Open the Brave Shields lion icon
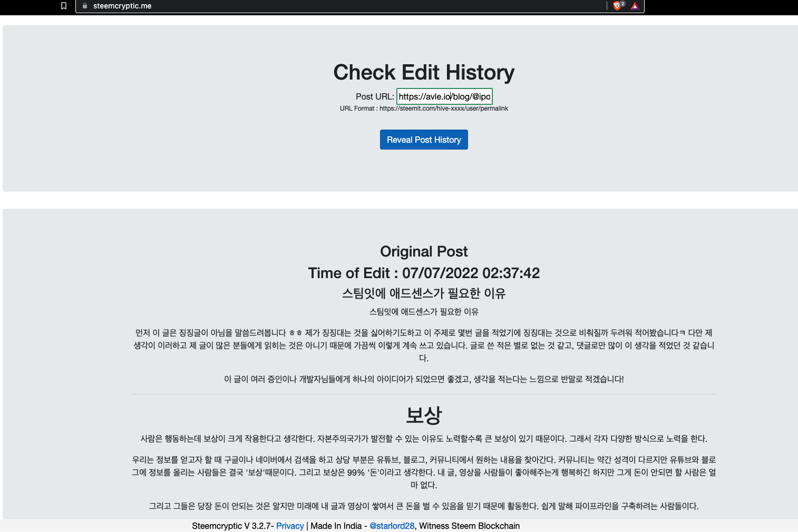This screenshot has width=798, height=532. (x=618, y=6)
